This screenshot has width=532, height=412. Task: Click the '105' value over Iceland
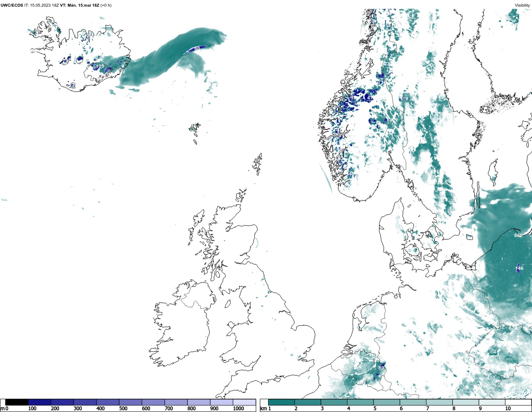tap(100, 67)
